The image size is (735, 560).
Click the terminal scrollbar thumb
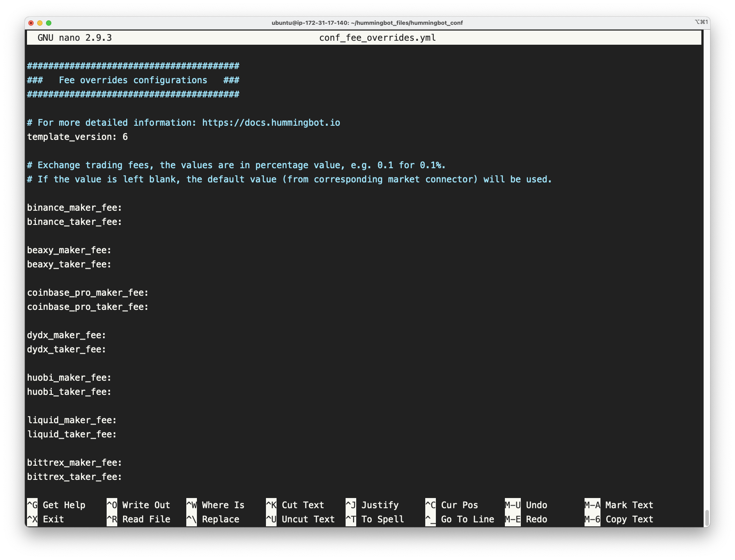(x=707, y=517)
